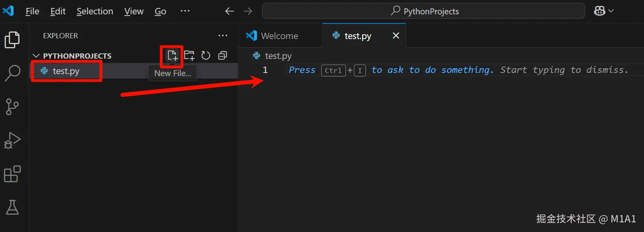This screenshot has width=644, height=232.
Task: Open the Run and Debug view
Action: (x=12, y=140)
